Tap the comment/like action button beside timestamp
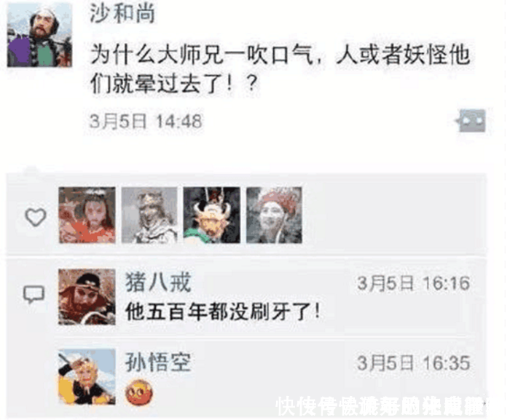Screen dimensions: 510x420 pos(472,121)
